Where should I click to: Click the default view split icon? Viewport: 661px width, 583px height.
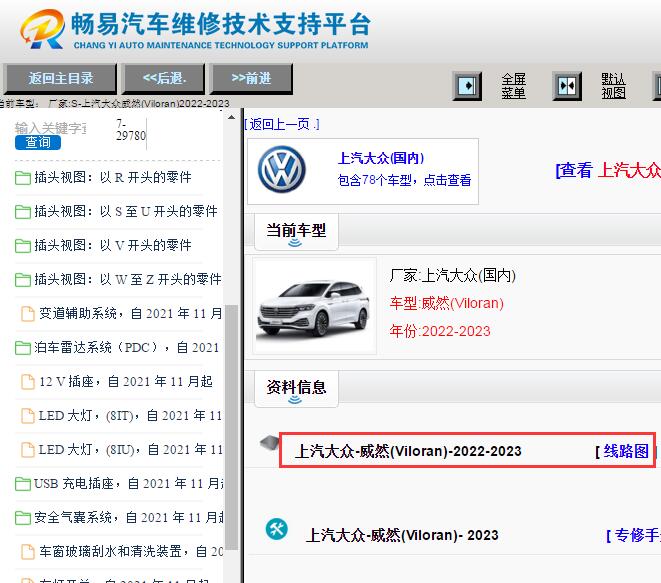(567, 86)
